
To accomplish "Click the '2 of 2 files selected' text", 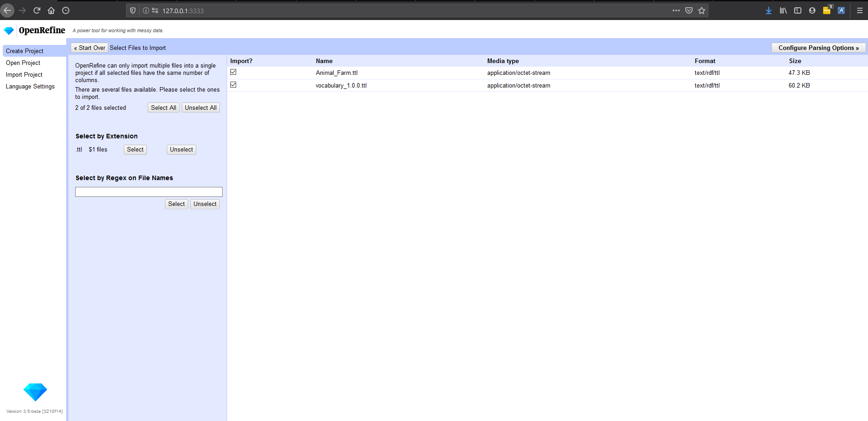I will [x=101, y=108].
